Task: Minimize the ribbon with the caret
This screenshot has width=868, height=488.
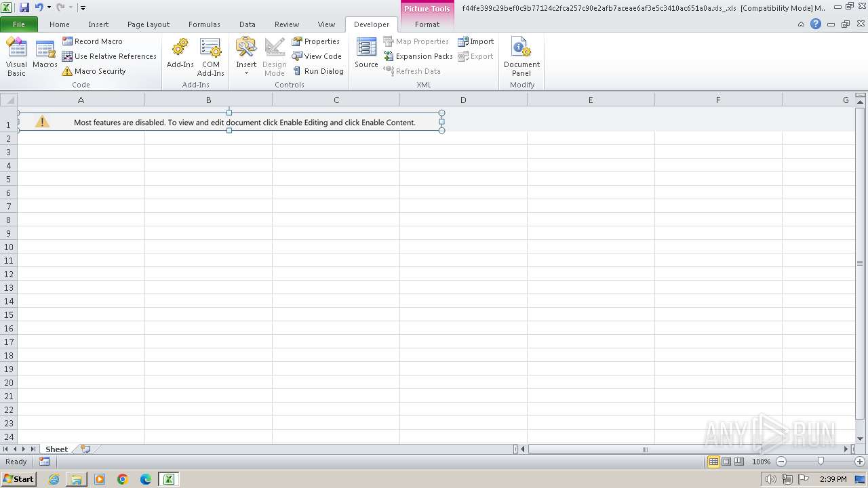Action: point(801,24)
